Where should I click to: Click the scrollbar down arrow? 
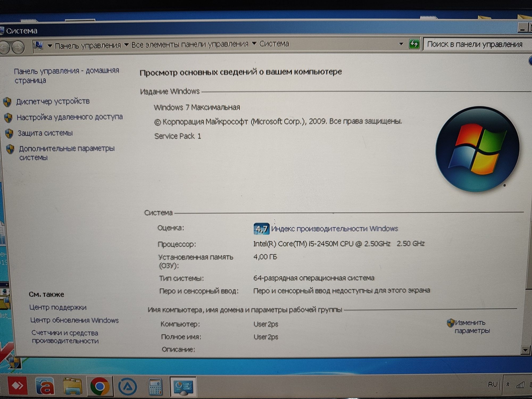click(525, 350)
